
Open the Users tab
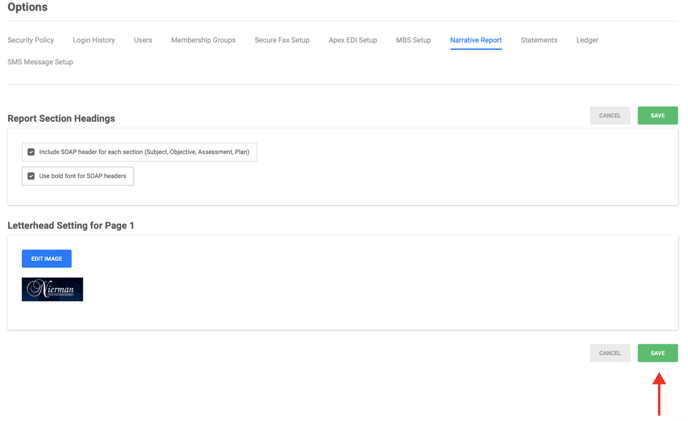tap(143, 40)
